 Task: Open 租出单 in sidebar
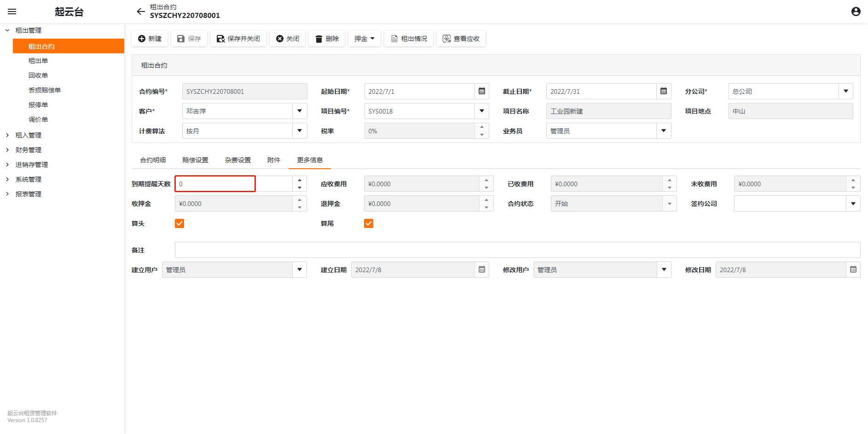38,61
